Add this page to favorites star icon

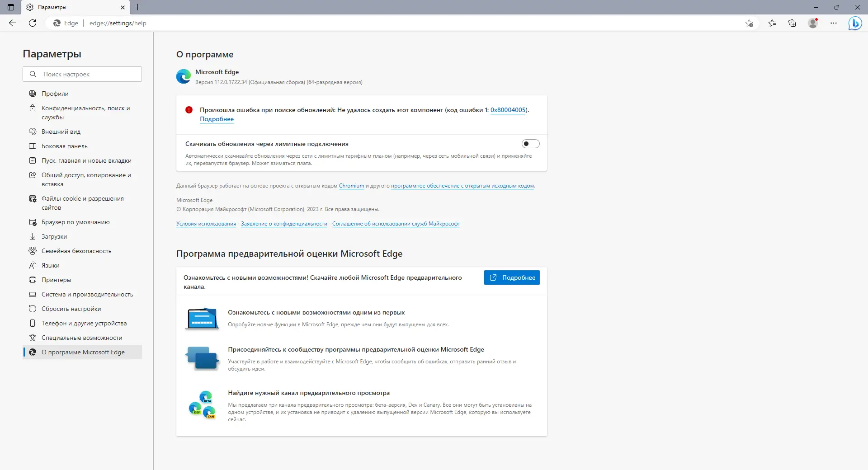[749, 23]
